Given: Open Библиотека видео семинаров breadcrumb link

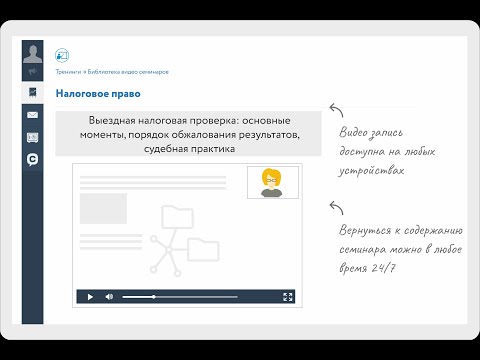Looking at the screenshot, I should pyautogui.click(x=128, y=72).
